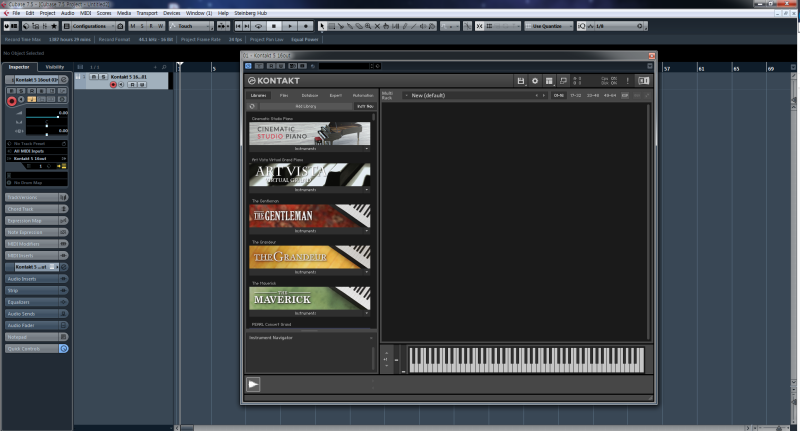Open the Project menu
Viewport: 800px width, 431px height.
point(47,13)
